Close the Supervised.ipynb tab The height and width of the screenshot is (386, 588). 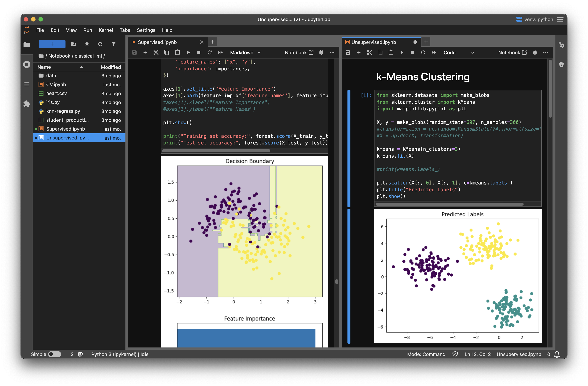tap(202, 42)
